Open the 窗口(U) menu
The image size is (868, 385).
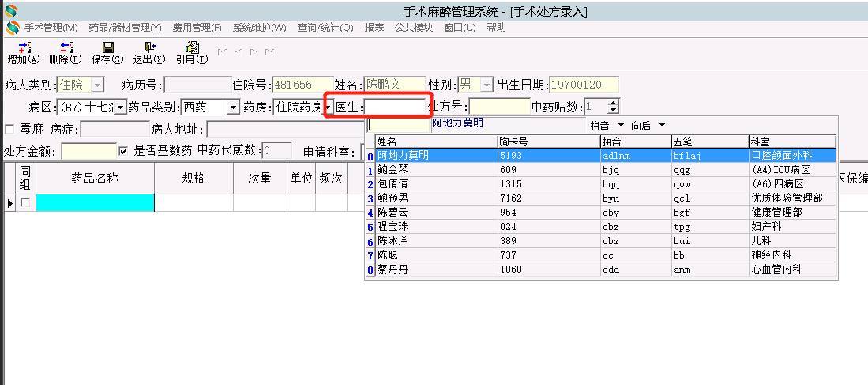click(x=460, y=28)
